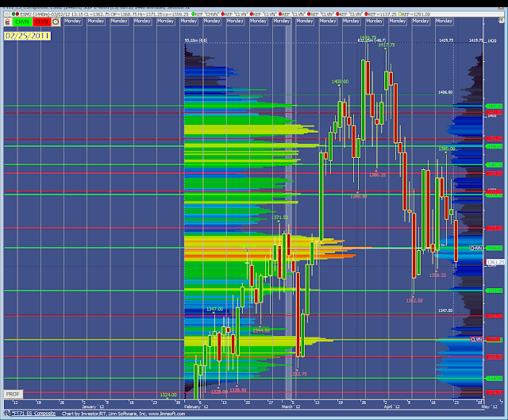Click the March '12 time axis label

(x=291, y=407)
